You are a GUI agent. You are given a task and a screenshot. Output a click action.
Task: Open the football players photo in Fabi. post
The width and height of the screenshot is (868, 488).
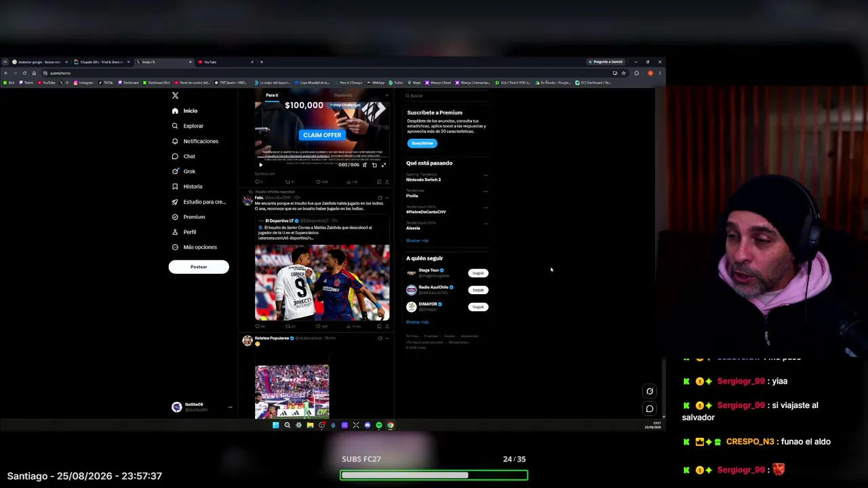pyautogui.click(x=322, y=283)
